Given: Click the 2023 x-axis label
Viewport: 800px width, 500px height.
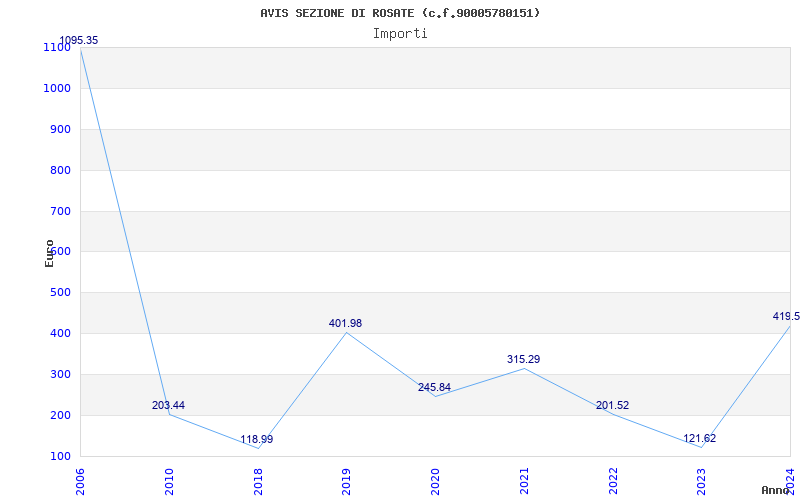Looking at the screenshot, I should pos(702,482).
